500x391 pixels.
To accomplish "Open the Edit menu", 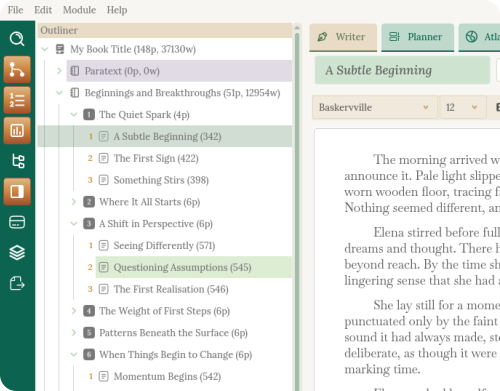I will tap(43, 10).
